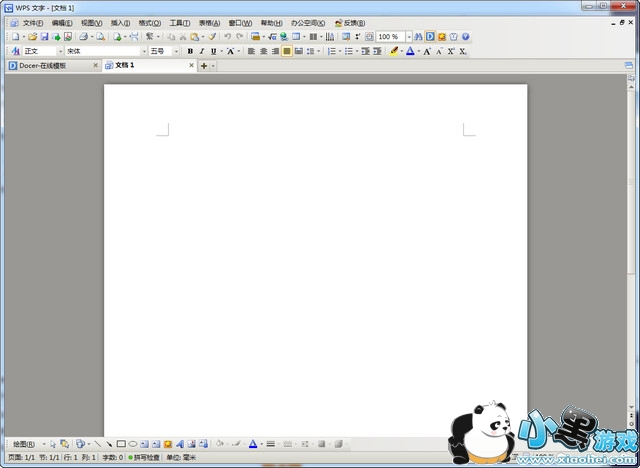This screenshot has height=468, width=640.
Task: Click the Undo arrow icon
Action: coord(228,37)
